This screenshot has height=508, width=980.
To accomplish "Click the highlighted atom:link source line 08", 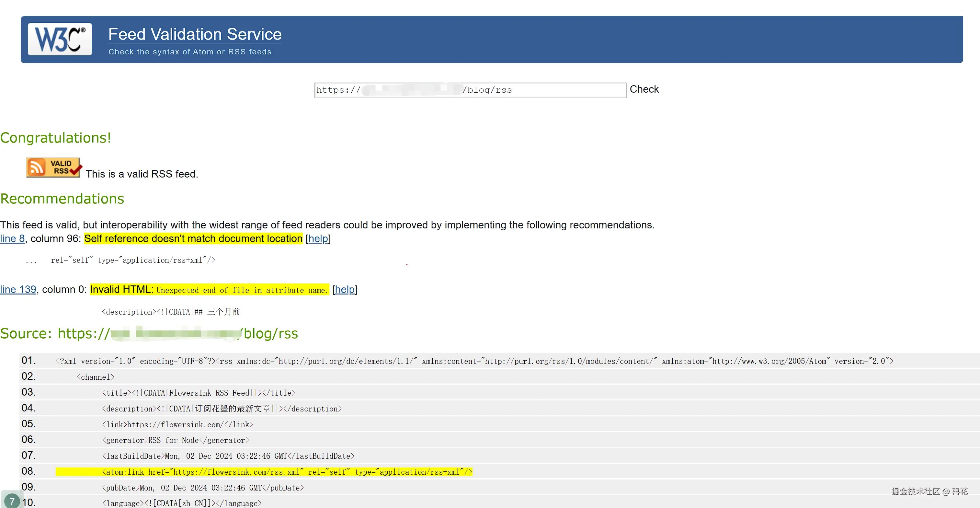I will coord(287,472).
